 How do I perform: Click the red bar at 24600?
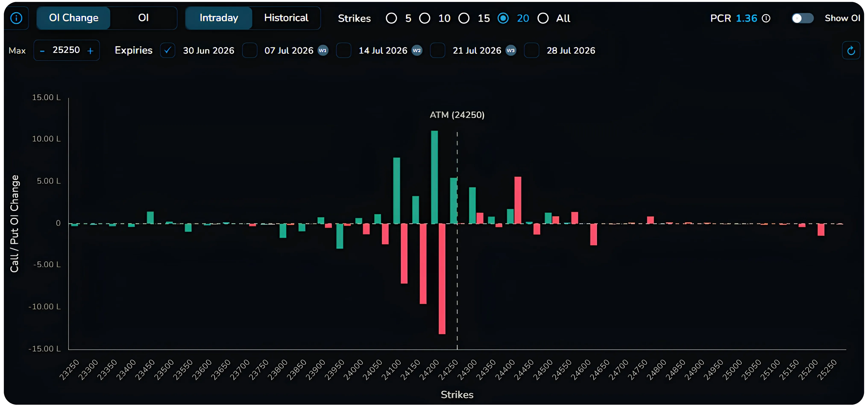pyautogui.click(x=593, y=234)
